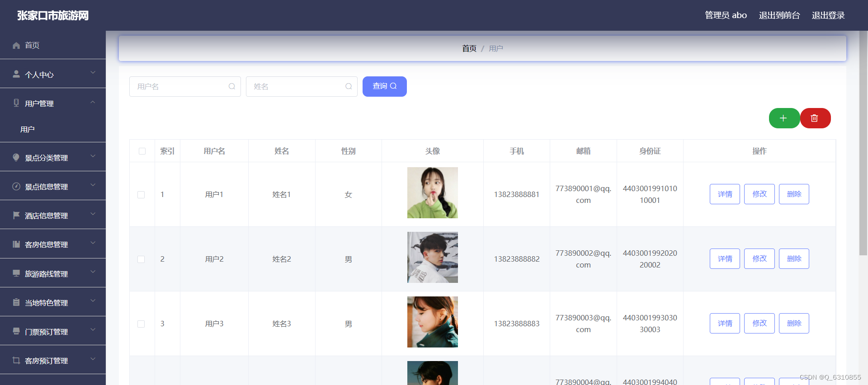This screenshot has height=385, width=868.
Task: Click 修改 for 用户2
Action: tap(759, 258)
